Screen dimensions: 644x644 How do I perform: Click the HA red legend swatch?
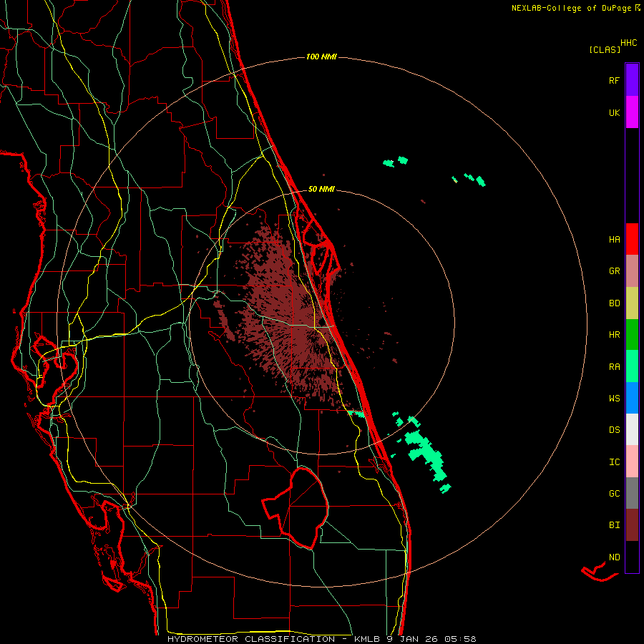click(632, 239)
